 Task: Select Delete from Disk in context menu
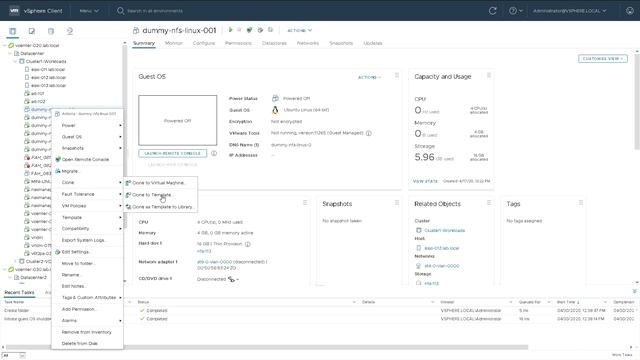point(87,343)
